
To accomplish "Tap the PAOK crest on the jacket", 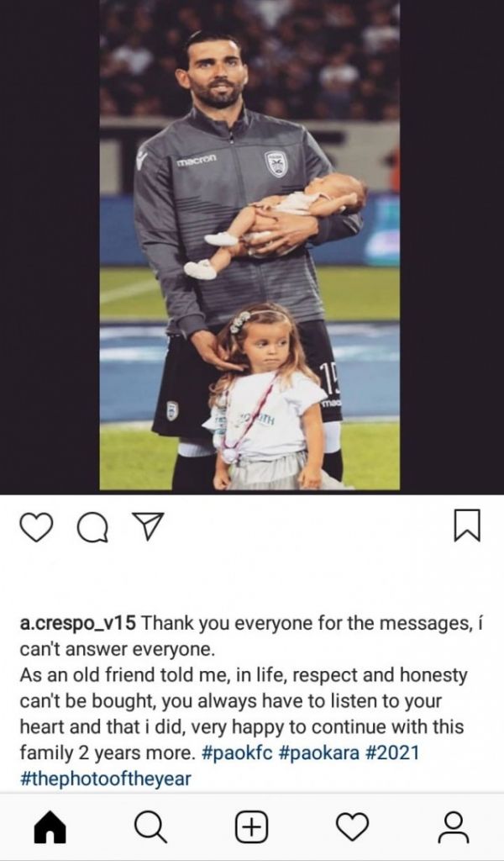I will 276,164.
